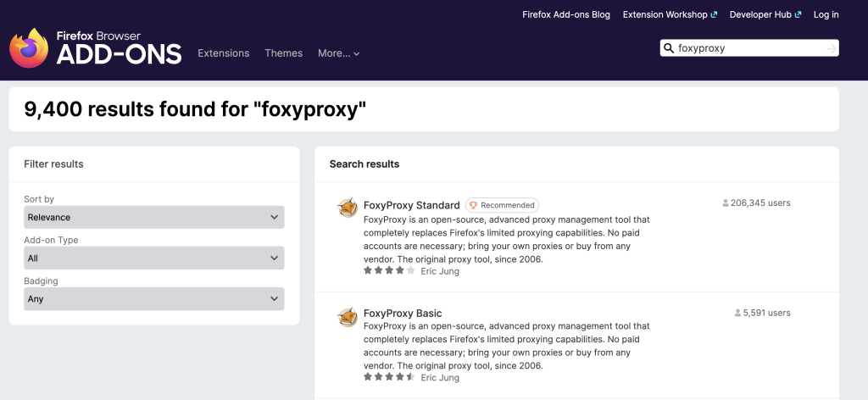Open the Sort by Relevance dropdown
The width and height of the screenshot is (868, 400).
(x=153, y=217)
